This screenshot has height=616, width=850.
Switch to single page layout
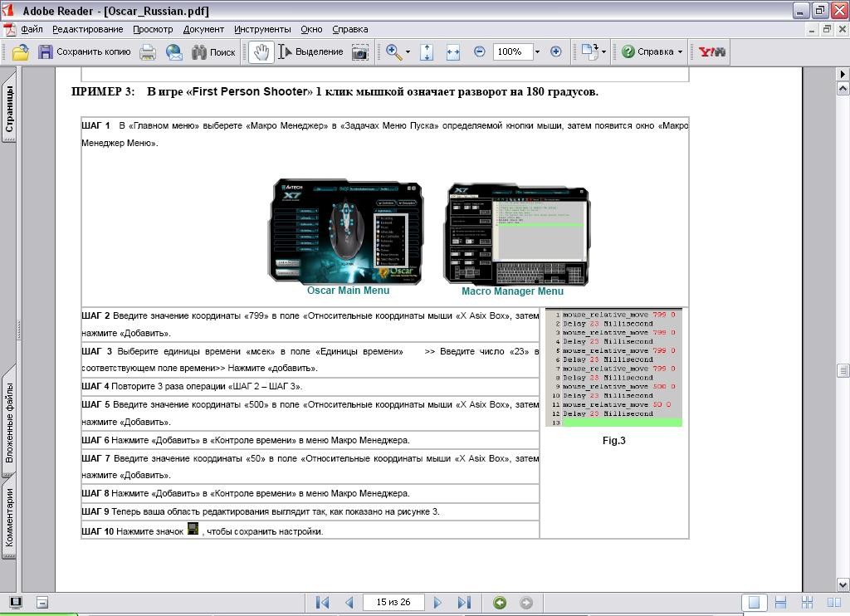click(754, 603)
